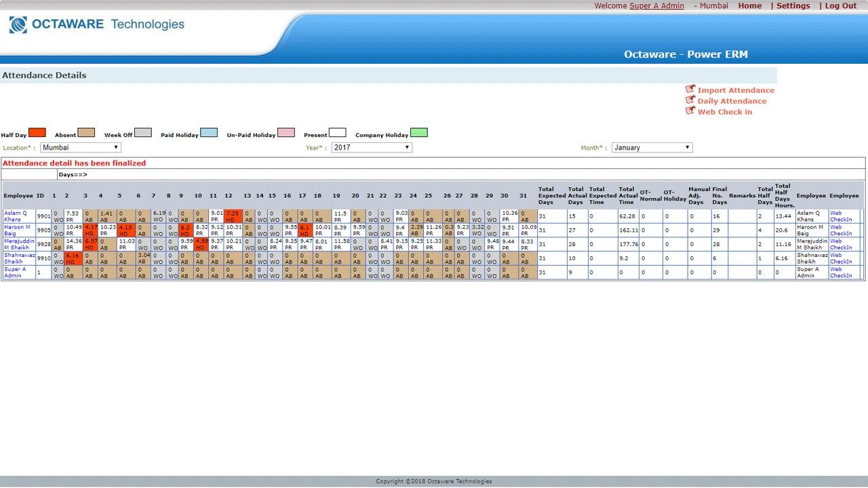The width and height of the screenshot is (868, 488).
Task: Open employee Super A Admin in table's first column
Action: pyautogui.click(x=14, y=272)
